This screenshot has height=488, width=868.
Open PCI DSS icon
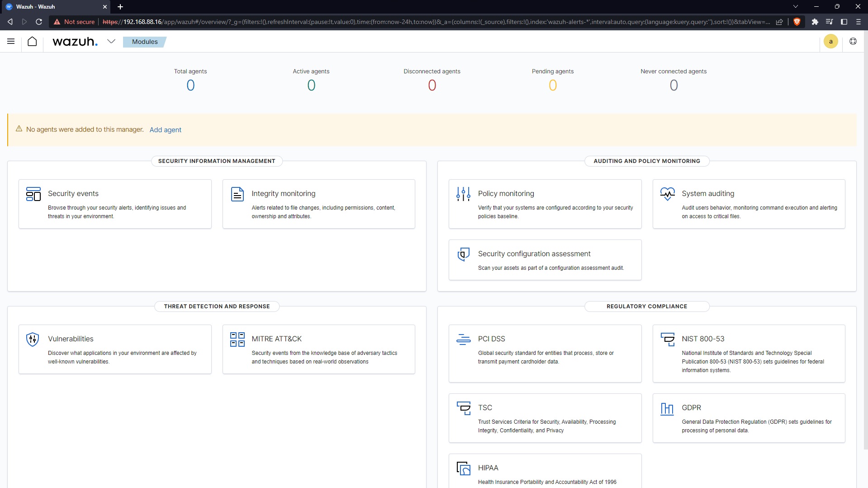pyautogui.click(x=463, y=339)
